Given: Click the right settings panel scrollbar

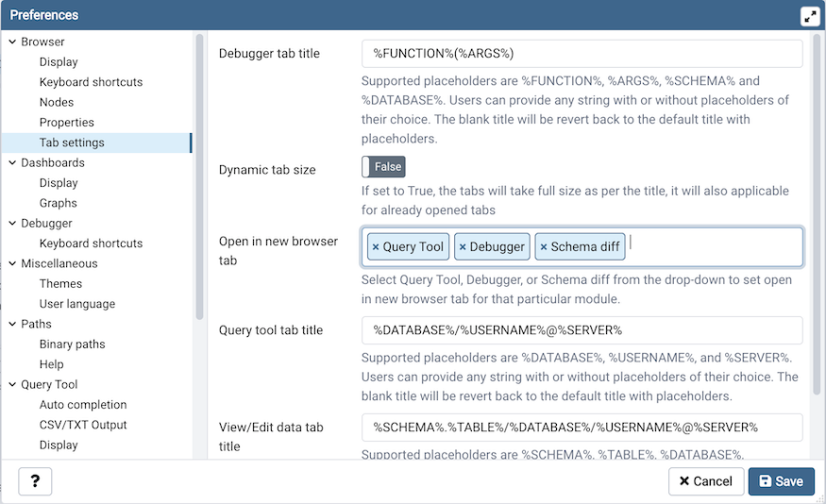Looking at the screenshot, I should (x=817, y=214).
